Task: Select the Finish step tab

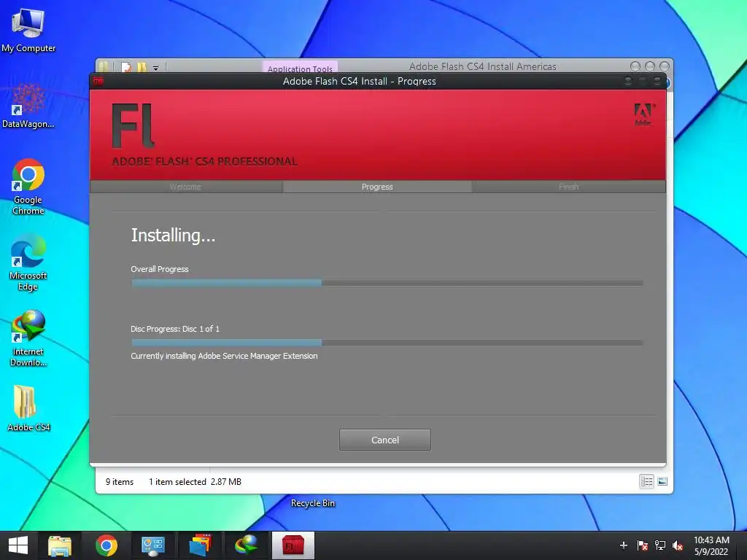Action: 569,187
